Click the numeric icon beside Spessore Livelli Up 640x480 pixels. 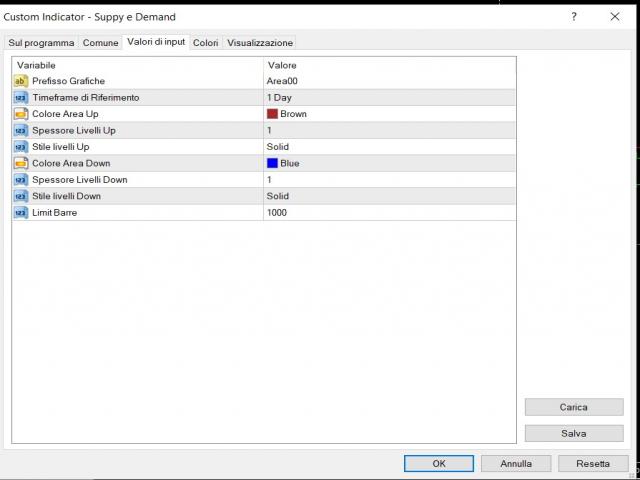[21, 131]
